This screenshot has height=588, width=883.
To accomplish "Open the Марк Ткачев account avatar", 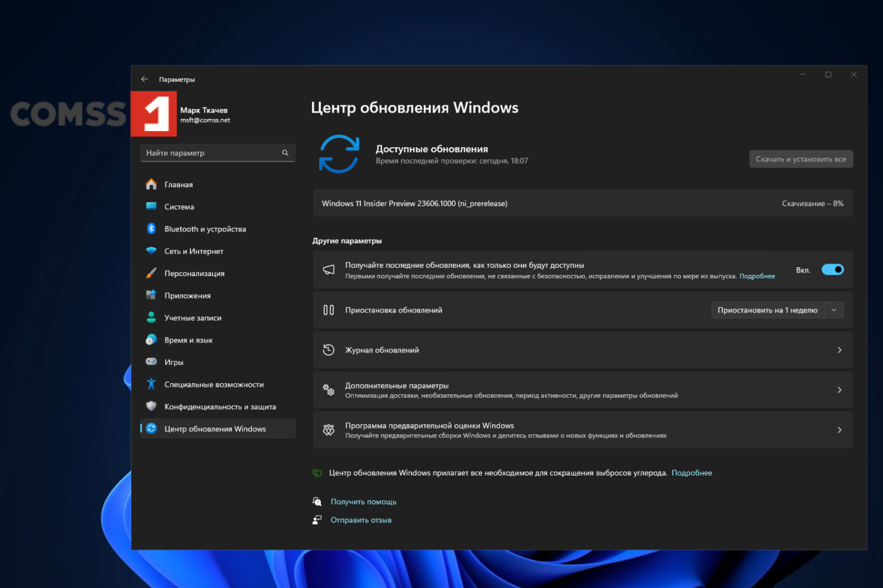I will (154, 114).
